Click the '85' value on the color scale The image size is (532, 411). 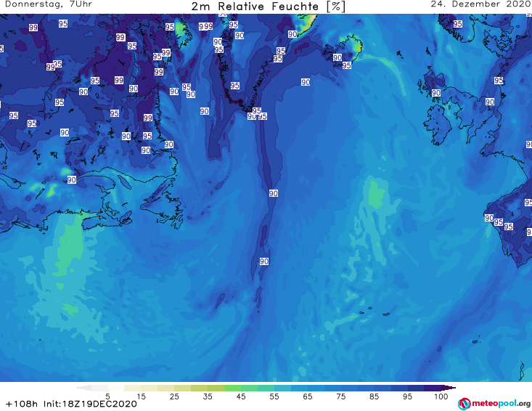coord(375,396)
